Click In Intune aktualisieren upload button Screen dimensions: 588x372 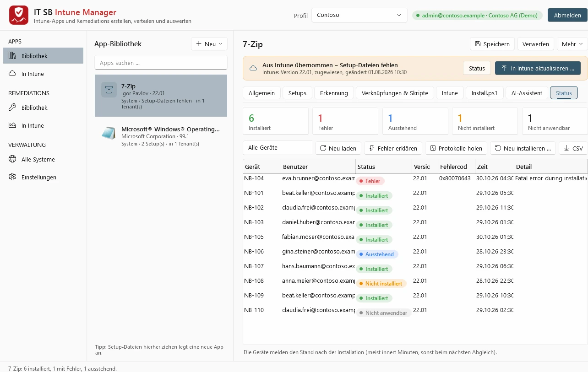(538, 68)
